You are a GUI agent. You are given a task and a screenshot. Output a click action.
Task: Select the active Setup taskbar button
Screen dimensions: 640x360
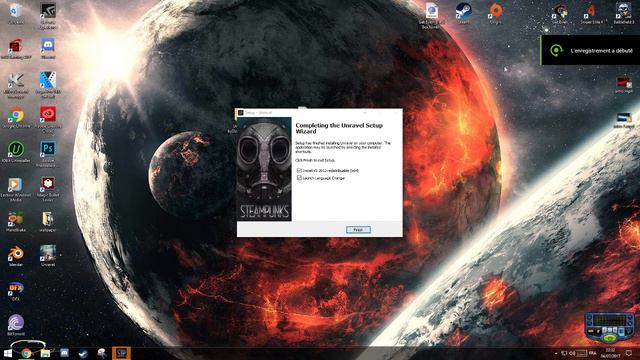pyautogui.click(x=121, y=353)
